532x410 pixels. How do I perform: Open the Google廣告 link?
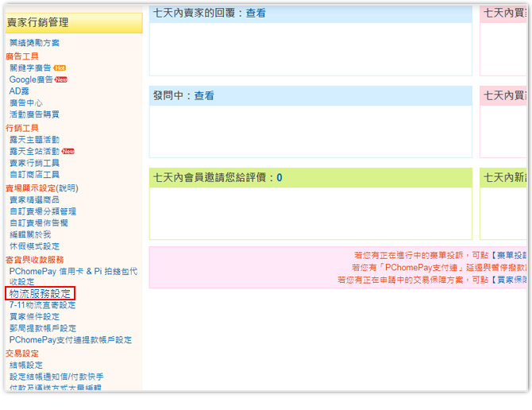(x=31, y=79)
